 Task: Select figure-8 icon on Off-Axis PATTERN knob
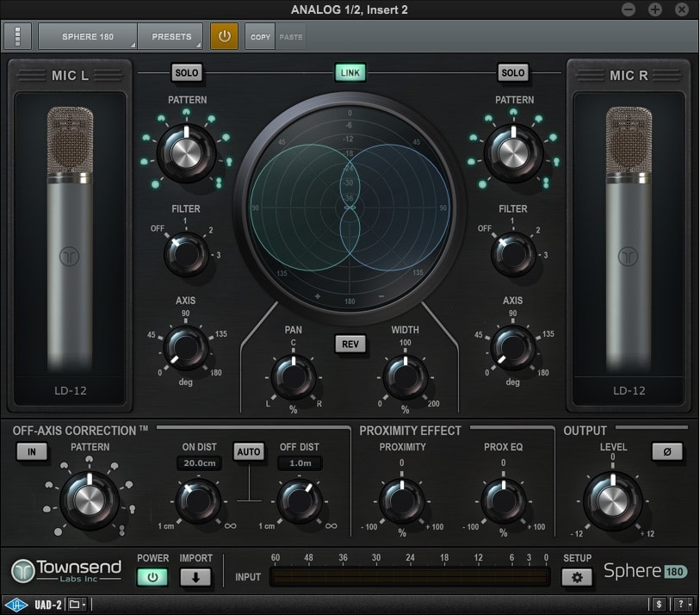click(x=122, y=531)
